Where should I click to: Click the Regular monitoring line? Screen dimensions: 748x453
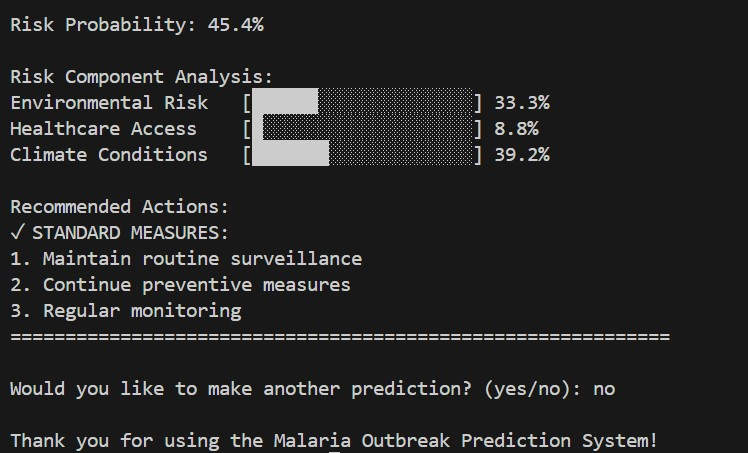126,311
